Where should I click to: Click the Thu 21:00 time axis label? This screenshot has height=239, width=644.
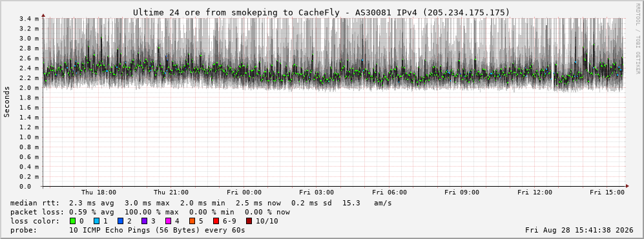click(171, 192)
